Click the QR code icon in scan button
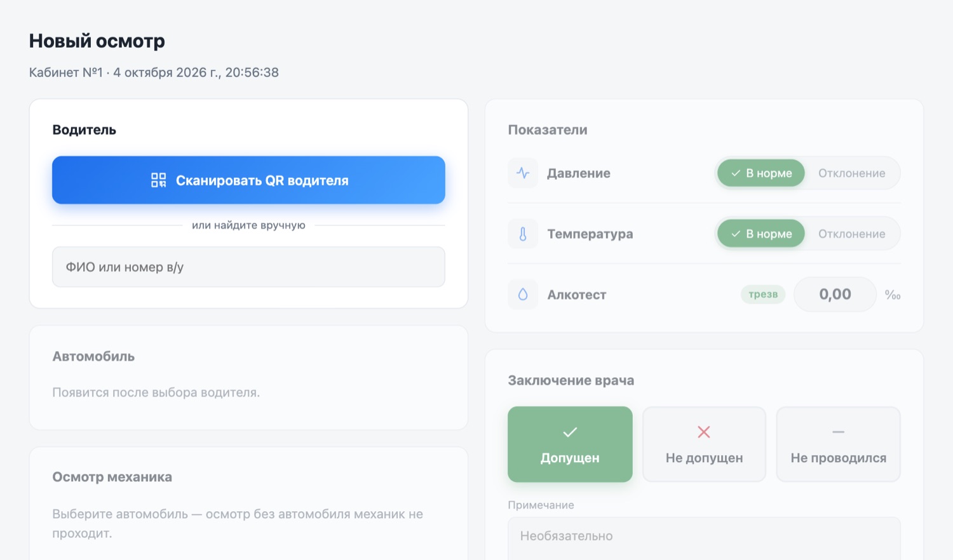The image size is (953, 560). pos(158,180)
